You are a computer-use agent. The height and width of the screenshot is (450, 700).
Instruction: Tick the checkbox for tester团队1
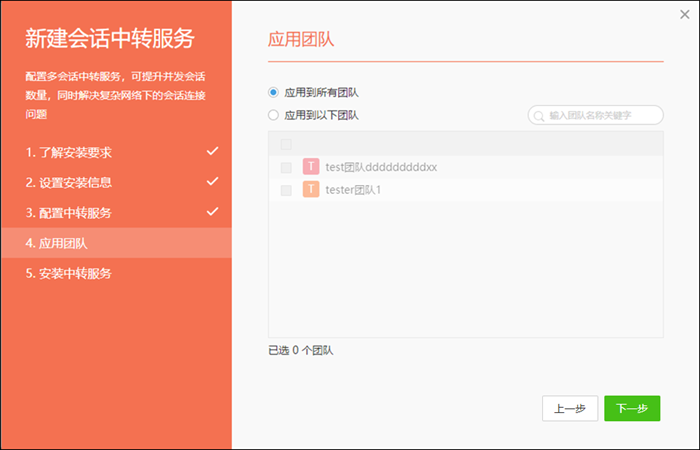tap(286, 190)
